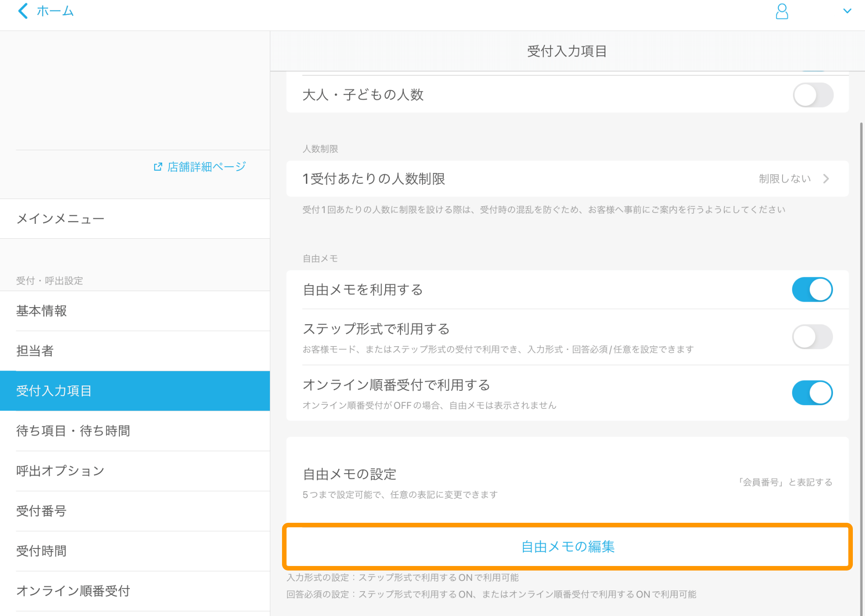This screenshot has width=865, height=616.
Task: Open 待ち項目・待ち時間 settings
Action: [135, 431]
